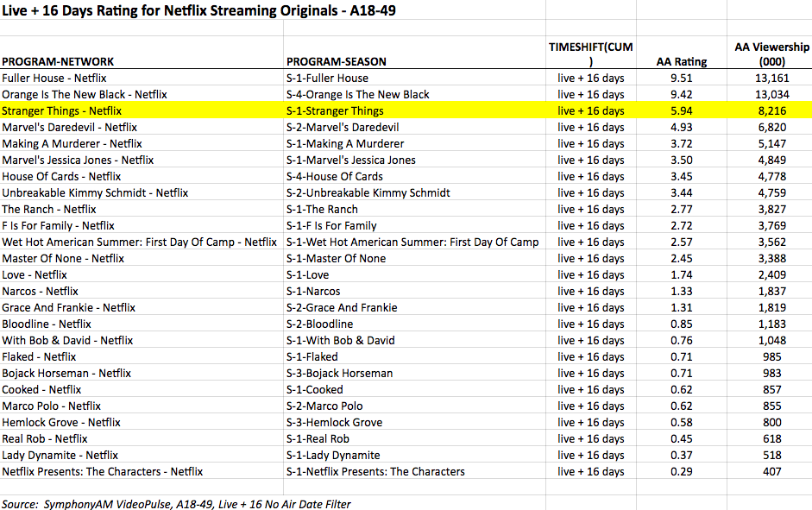Image resolution: width=812 pixels, height=510 pixels.
Task: Click the viewership value 5,147
Action: [771, 144]
